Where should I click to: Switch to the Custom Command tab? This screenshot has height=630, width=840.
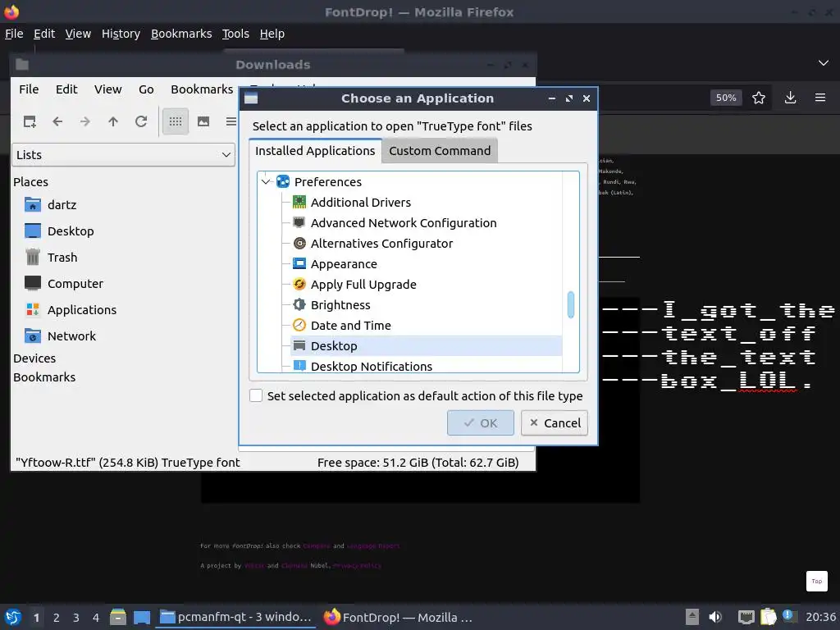tap(440, 151)
